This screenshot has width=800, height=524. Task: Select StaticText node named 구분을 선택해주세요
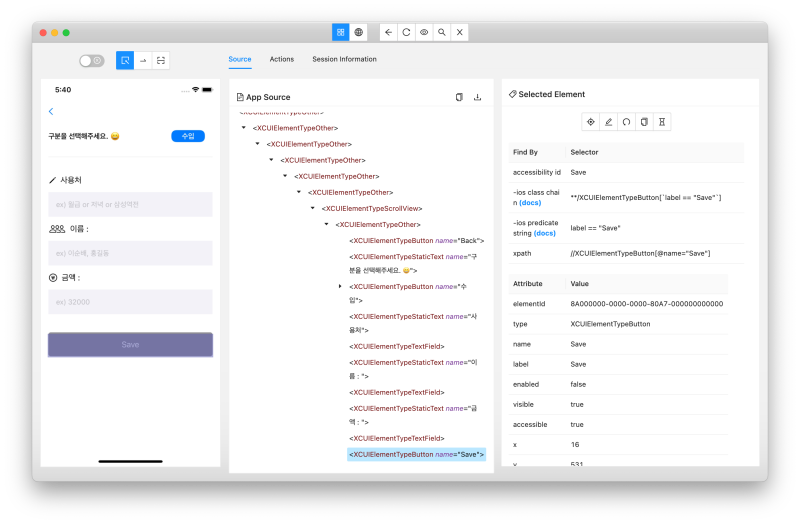(413, 263)
